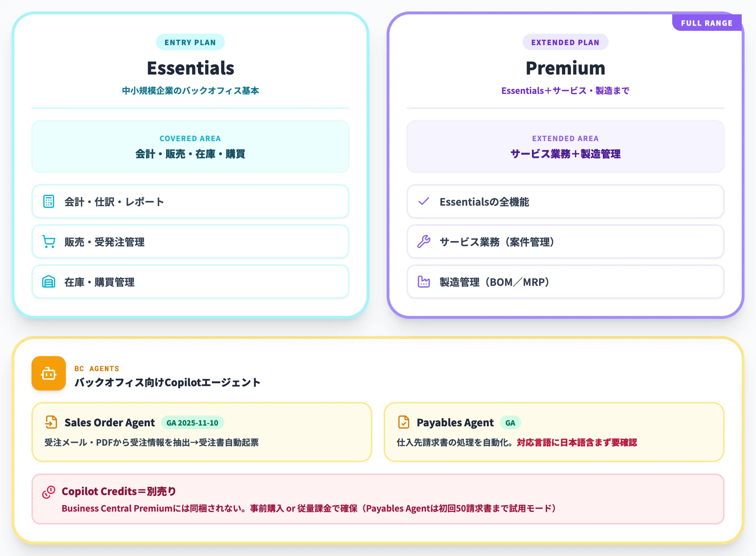Click the 会計・販売・在庫・購買 heading
This screenshot has height=556, width=756.
[190, 154]
